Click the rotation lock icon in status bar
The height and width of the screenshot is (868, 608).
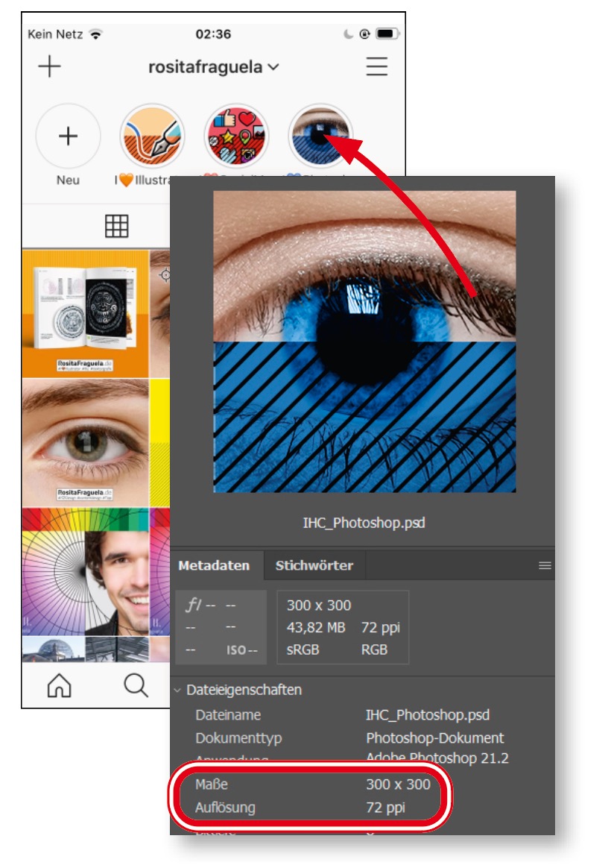click(x=364, y=34)
